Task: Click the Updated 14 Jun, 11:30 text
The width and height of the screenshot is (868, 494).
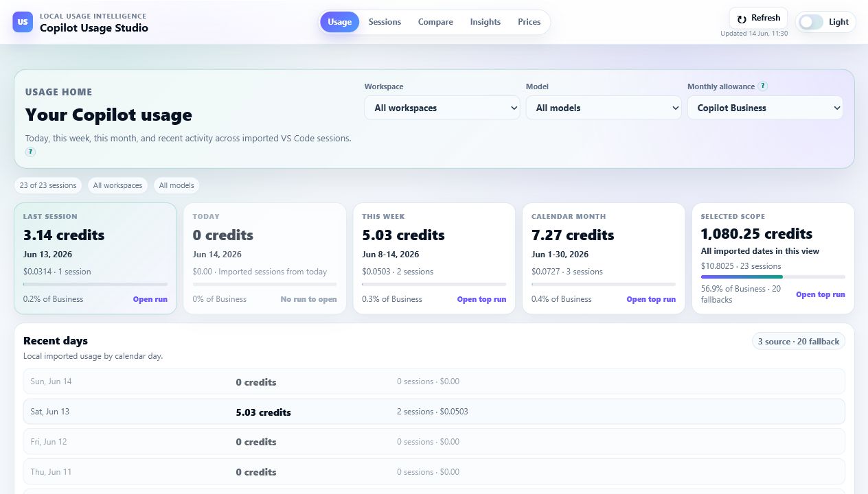Action: [754, 34]
